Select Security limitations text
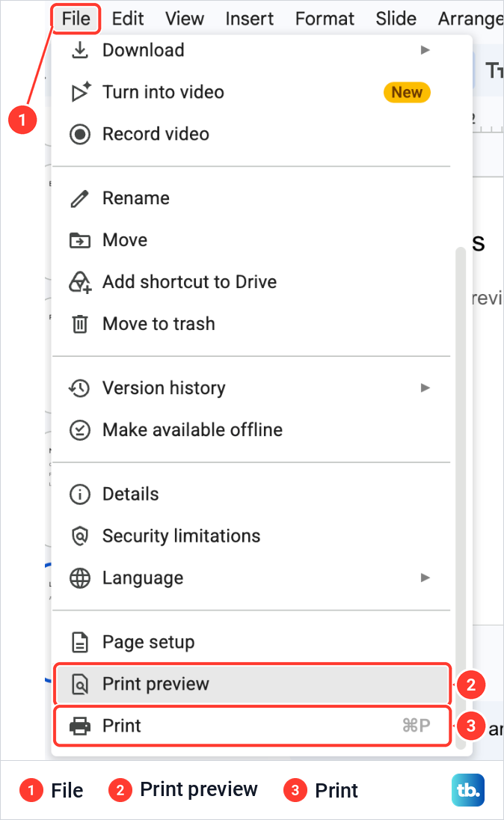The width and height of the screenshot is (504, 820). pos(182,536)
